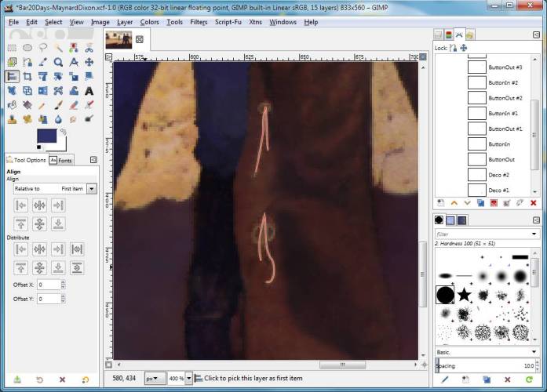Viewport: 547px width, 392px height.
Task: Pick the Ellipse Select tool
Action: click(x=27, y=48)
